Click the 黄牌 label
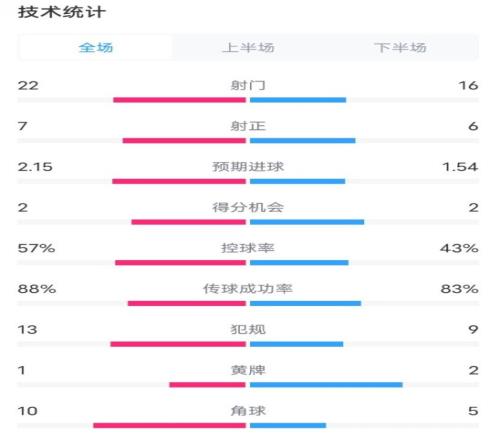The width and height of the screenshot is (500, 440). point(248,370)
